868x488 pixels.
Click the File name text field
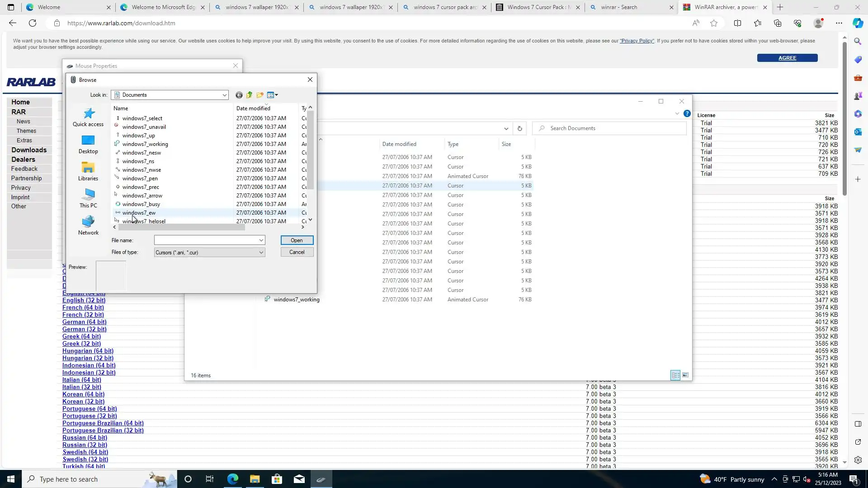tap(206, 240)
